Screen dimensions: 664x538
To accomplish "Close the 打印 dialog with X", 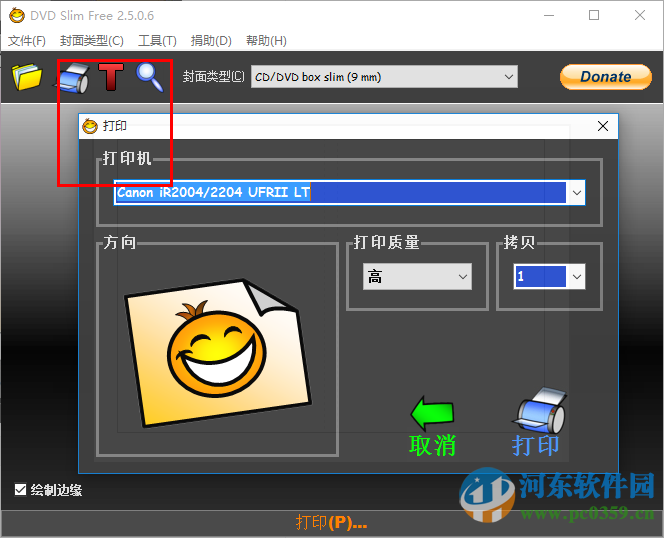I will tap(603, 126).
